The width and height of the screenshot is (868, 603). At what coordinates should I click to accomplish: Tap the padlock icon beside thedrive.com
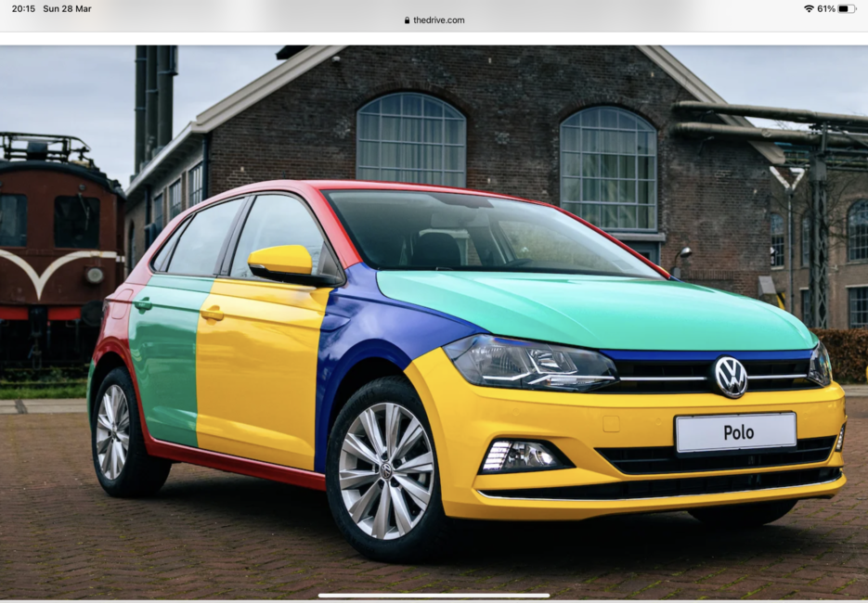point(407,20)
